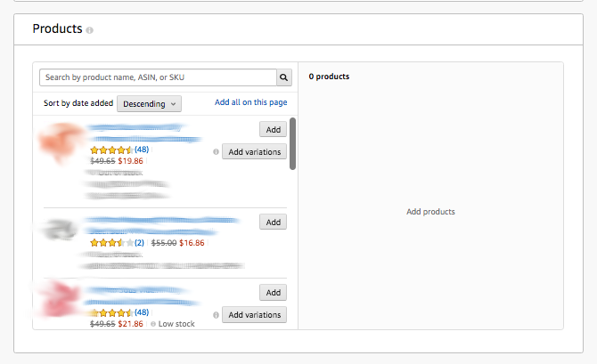Click Add variations for the $19.86 product
This screenshot has width=597, height=364.
click(x=255, y=152)
